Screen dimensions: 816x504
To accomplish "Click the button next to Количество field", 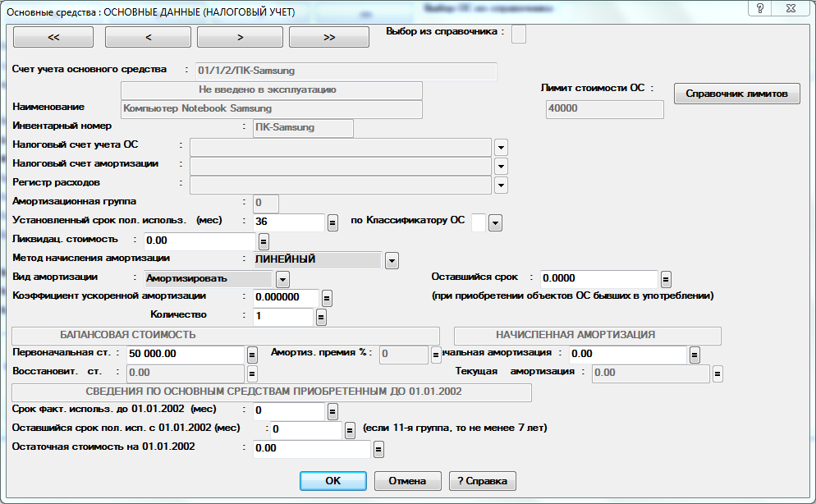I will click(320, 317).
